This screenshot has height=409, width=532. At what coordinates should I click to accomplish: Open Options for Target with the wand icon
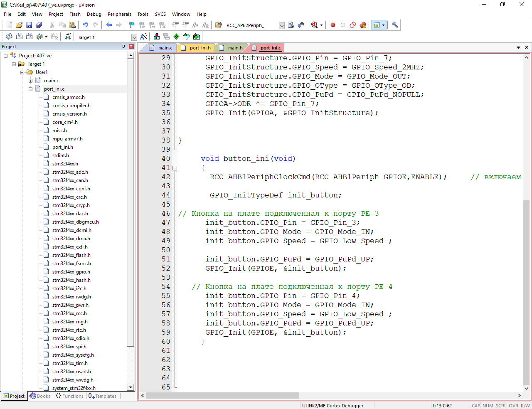tap(143, 37)
